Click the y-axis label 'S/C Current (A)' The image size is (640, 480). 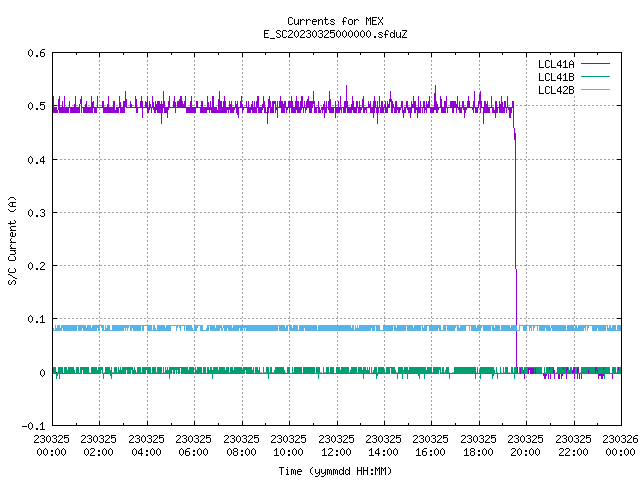[13, 241]
